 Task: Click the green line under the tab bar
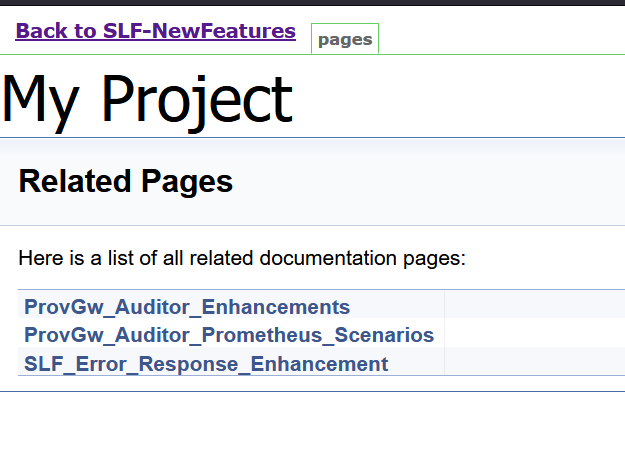500,54
